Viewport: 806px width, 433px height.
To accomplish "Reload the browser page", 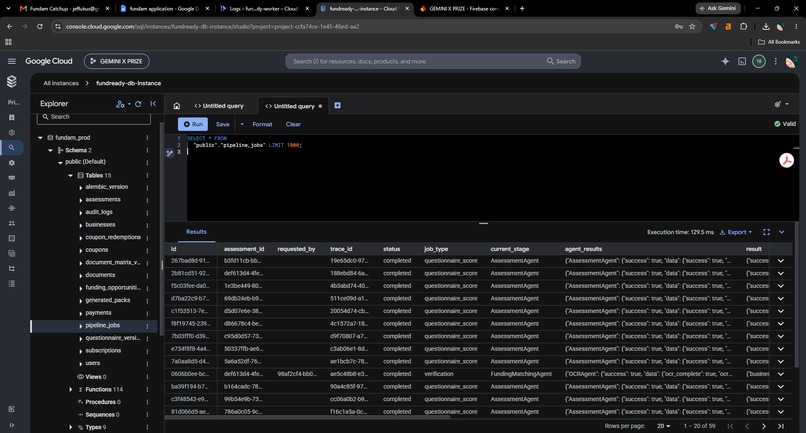I will point(40,26).
